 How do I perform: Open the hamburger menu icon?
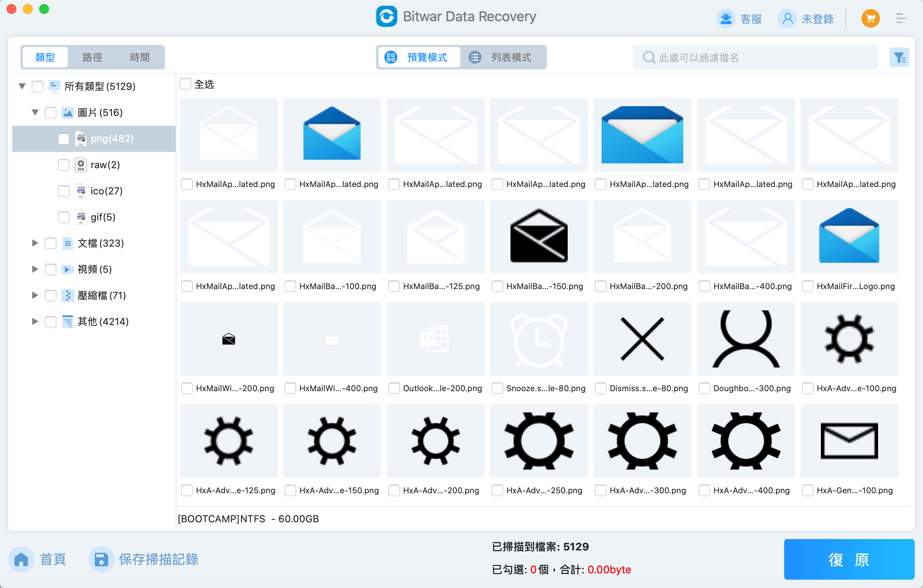pos(901,19)
